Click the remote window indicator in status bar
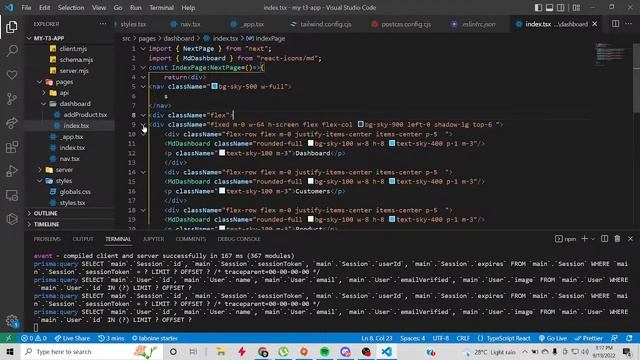 click(x=8, y=338)
